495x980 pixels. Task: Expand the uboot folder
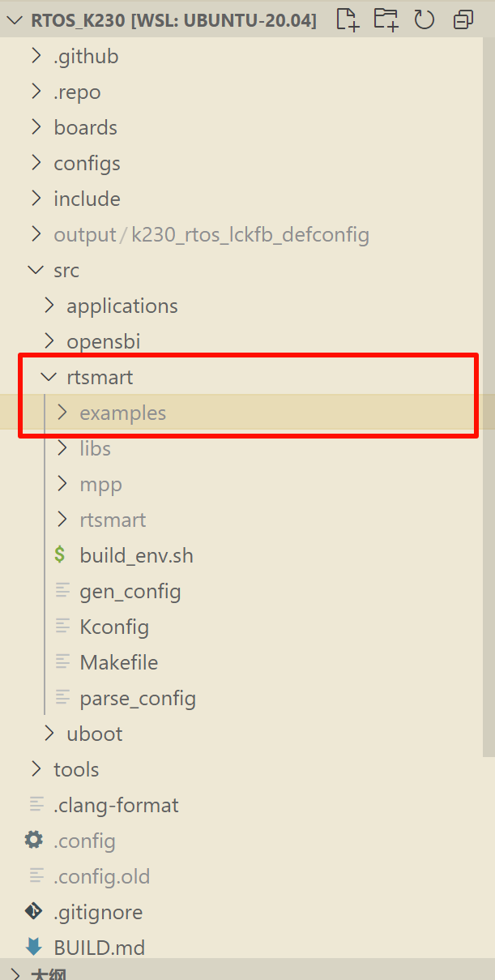pos(94,734)
